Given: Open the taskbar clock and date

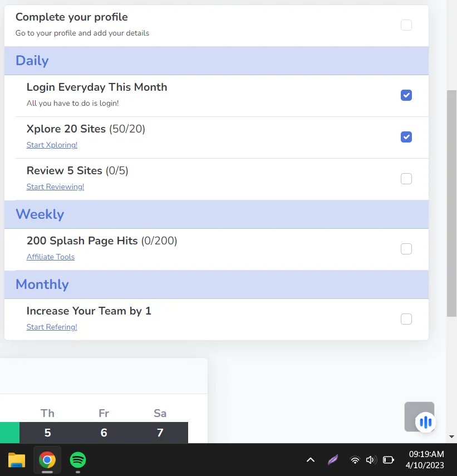Looking at the screenshot, I should (x=426, y=460).
